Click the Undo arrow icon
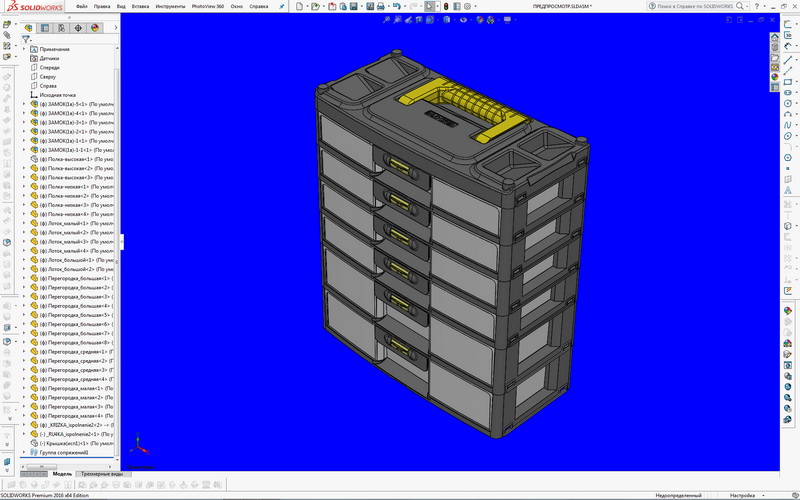 [x=396, y=6]
